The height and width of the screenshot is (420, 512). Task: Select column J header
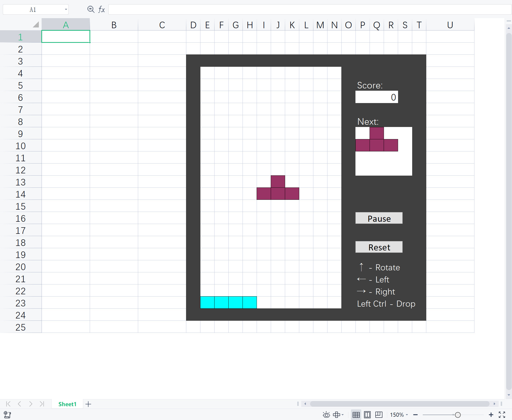click(278, 25)
